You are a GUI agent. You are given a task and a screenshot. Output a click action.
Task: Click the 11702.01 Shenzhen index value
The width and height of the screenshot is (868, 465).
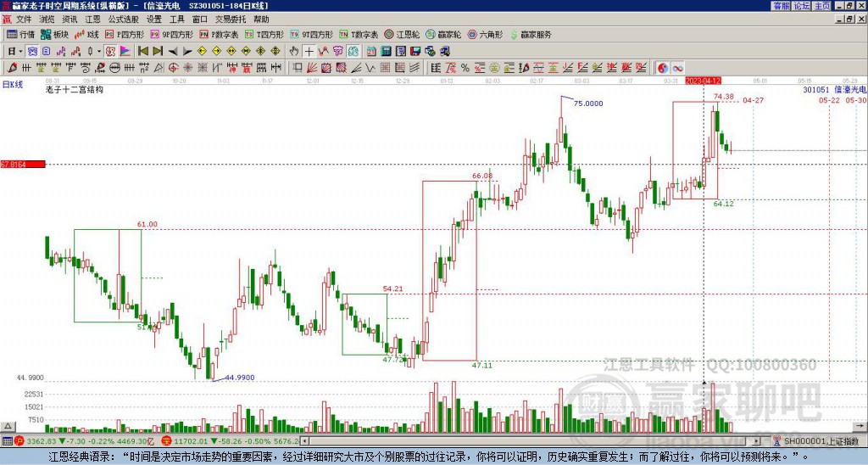(190, 442)
